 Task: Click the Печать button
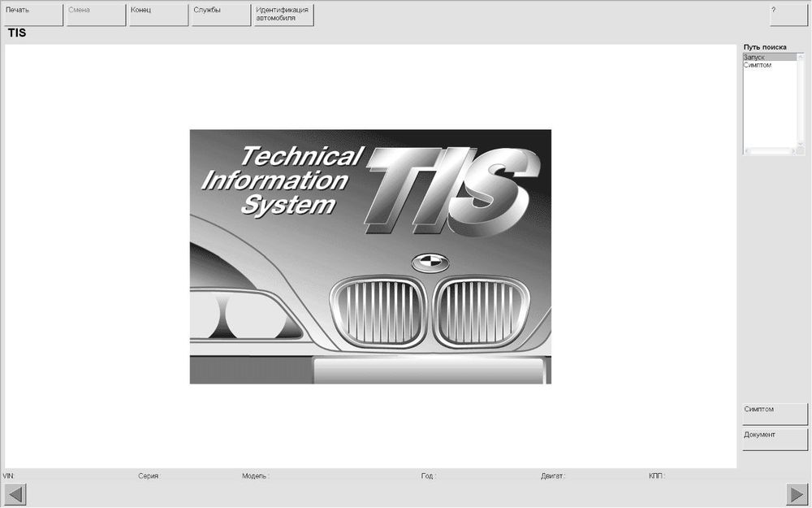pos(33,15)
